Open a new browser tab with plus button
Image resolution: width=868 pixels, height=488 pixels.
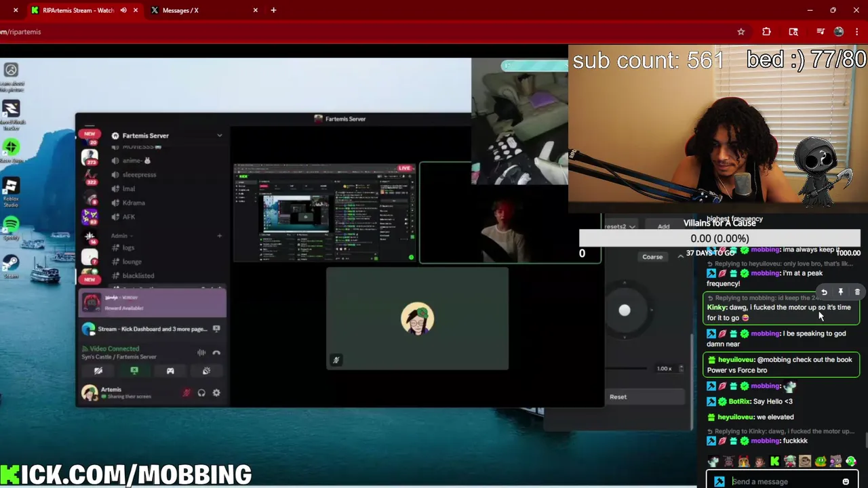273,10
